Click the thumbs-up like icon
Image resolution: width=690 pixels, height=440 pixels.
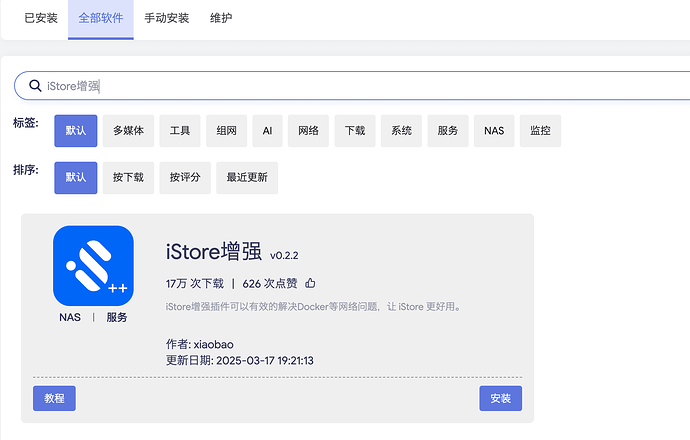click(310, 283)
